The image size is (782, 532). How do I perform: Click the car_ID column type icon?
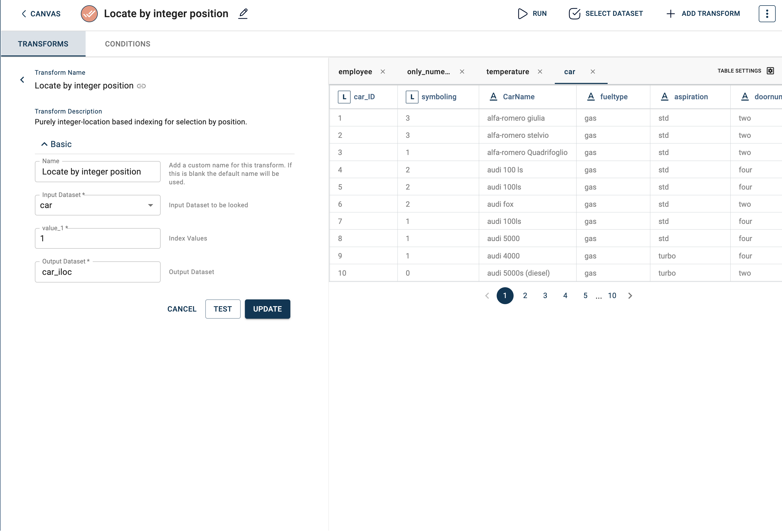point(344,97)
